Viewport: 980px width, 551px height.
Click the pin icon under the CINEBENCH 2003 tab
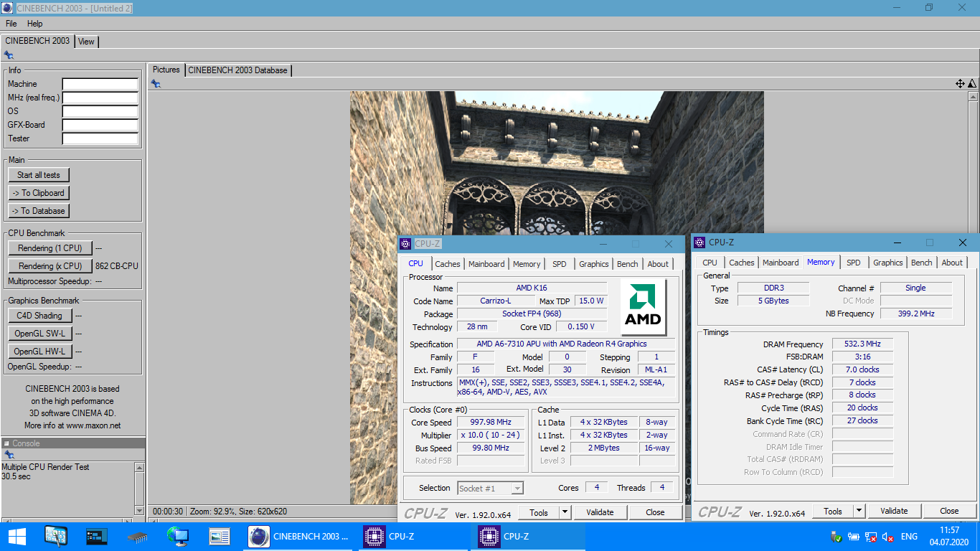point(9,55)
